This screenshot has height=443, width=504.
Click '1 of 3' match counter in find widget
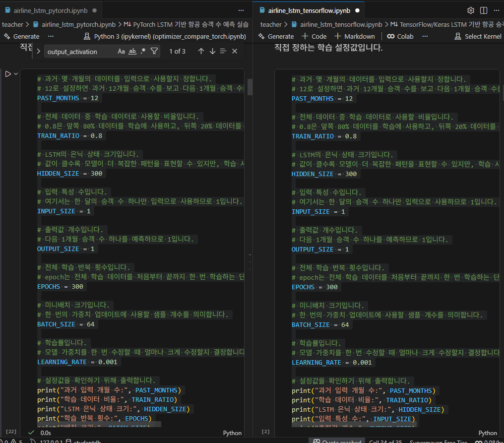[x=178, y=52]
